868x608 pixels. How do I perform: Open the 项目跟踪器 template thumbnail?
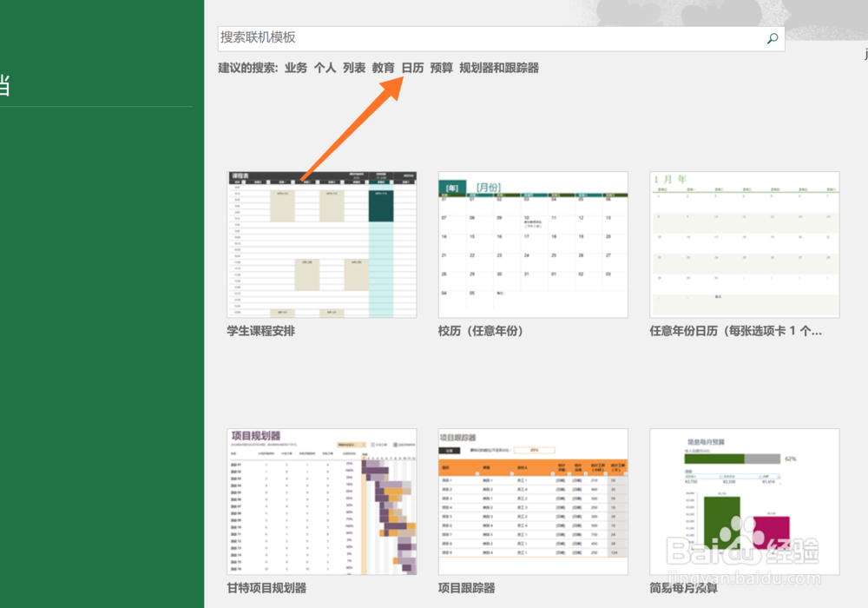coord(533,501)
